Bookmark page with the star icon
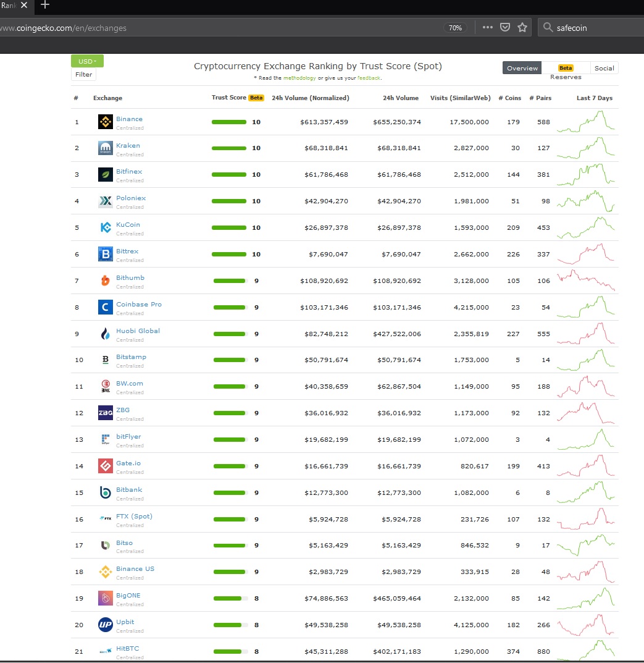This screenshot has height=663, width=644. click(522, 27)
